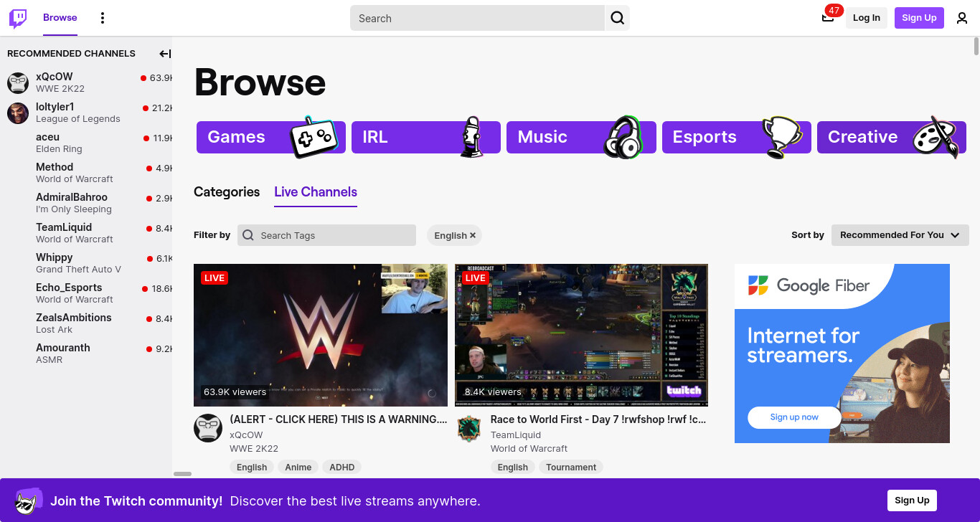Open aceu channel in sidebar
980x522 pixels.
point(86,143)
